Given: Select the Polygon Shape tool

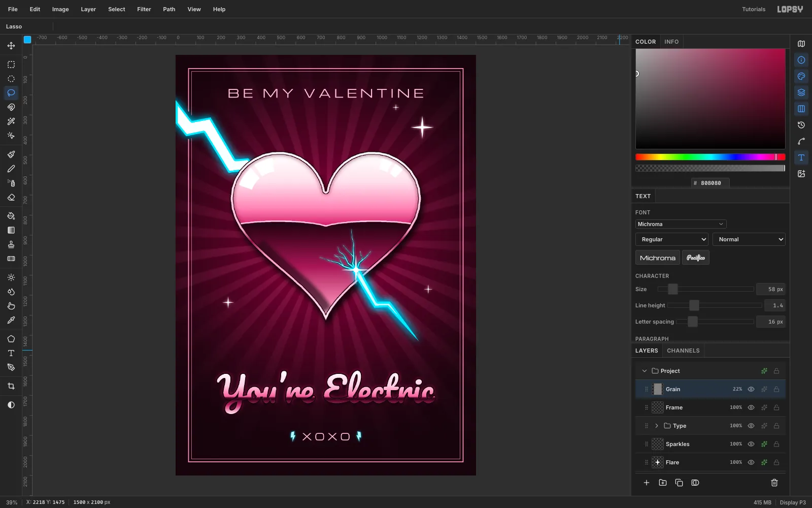Looking at the screenshot, I should pos(11,339).
